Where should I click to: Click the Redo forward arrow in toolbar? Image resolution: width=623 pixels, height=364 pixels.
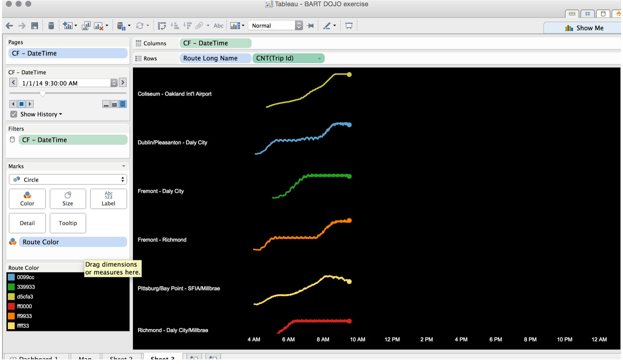[x=22, y=25]
